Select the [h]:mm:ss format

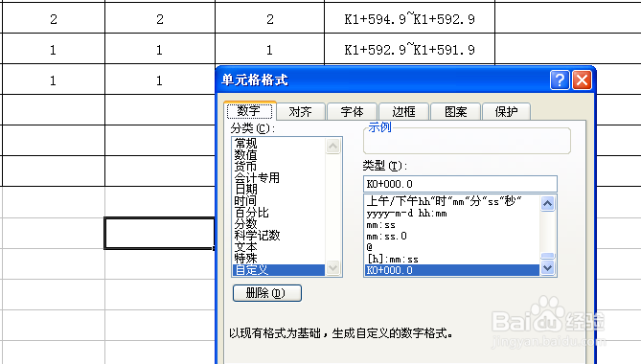[452, 259]
